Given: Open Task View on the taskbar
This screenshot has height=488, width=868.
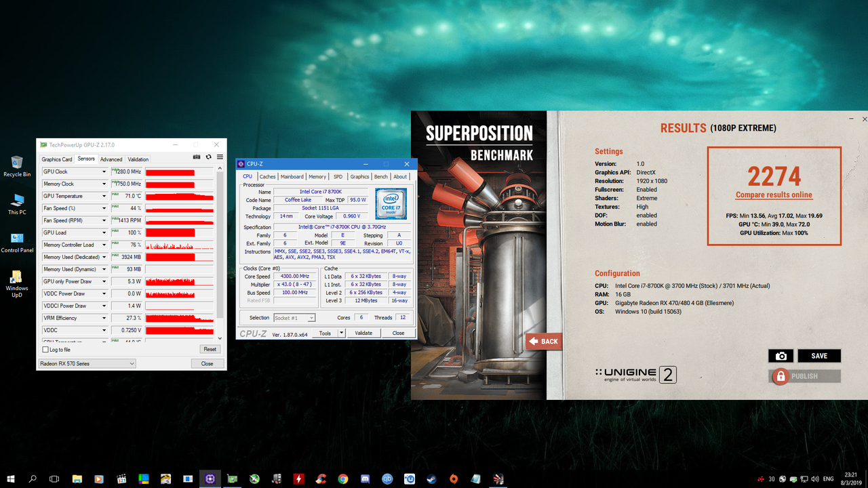Looking at the screenshot, I should point(55,479).
